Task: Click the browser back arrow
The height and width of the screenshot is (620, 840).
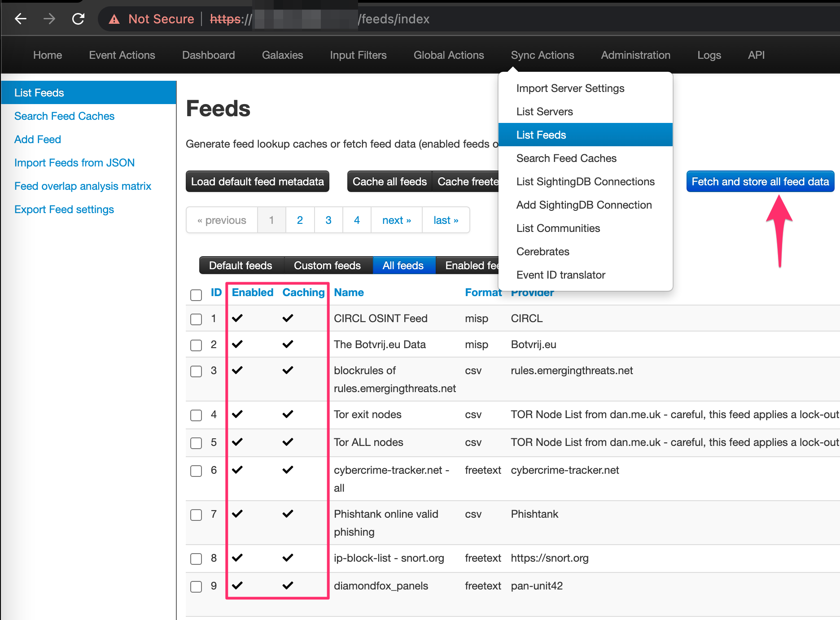Action: point(20,19)
